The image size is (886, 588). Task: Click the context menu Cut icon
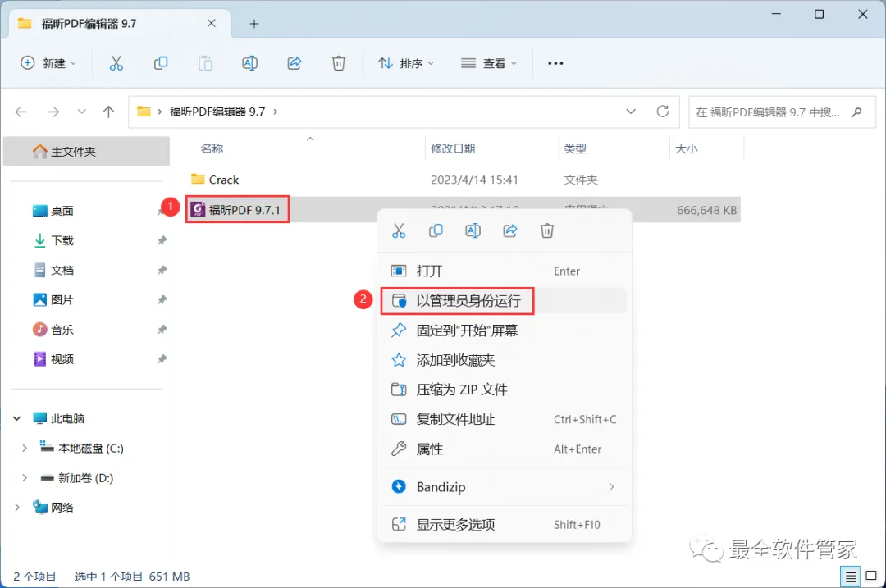pyautogui.click(x=399, y=230)
